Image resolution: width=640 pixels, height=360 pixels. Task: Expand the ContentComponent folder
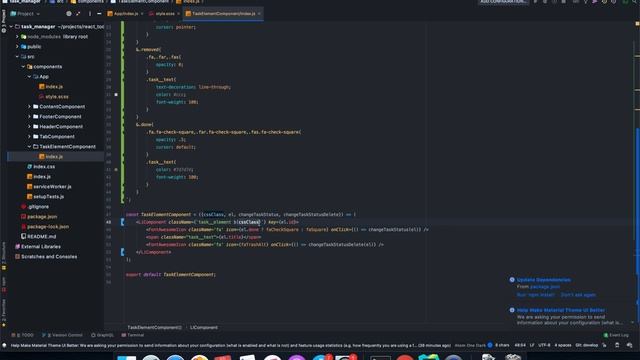(29, 107)
